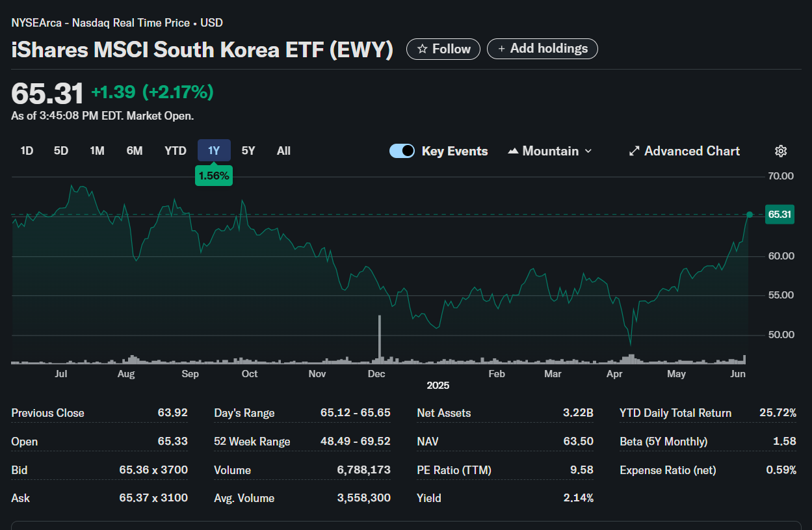Click the Previous Close value 63.92
The width and height of the screenshot is (812, 530).
[x=172, y=413]
